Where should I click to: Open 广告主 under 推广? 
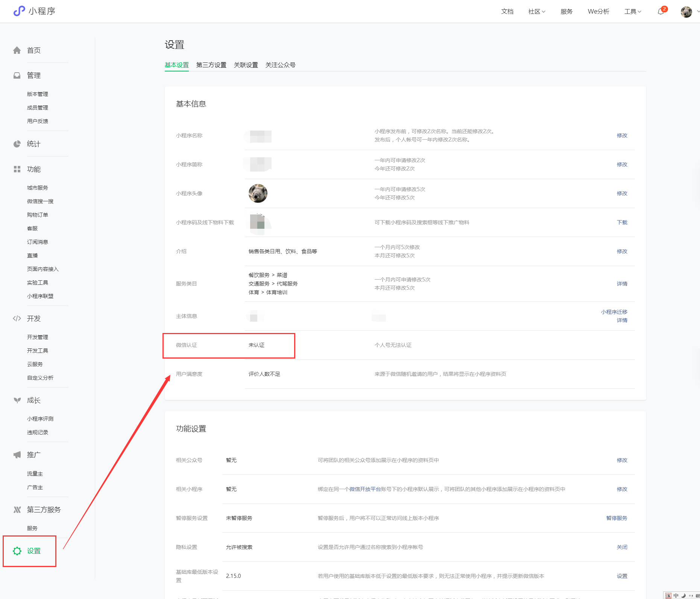click(35, 487)
